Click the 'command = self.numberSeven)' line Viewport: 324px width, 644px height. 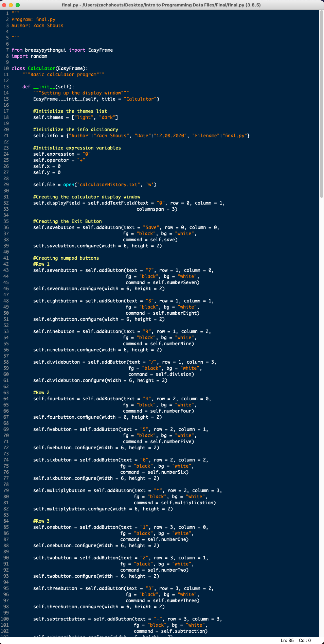[x=162, y=282]
